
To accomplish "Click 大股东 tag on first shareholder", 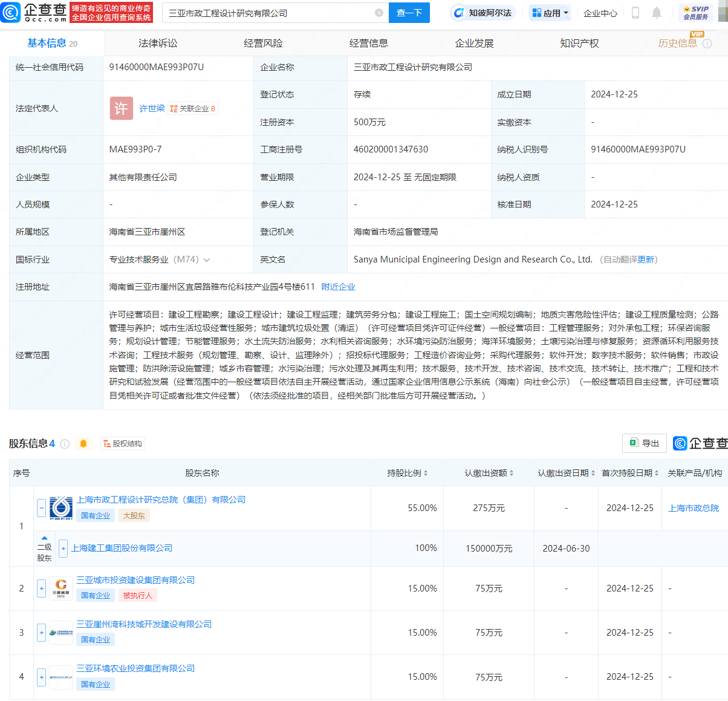I will 134,516.
